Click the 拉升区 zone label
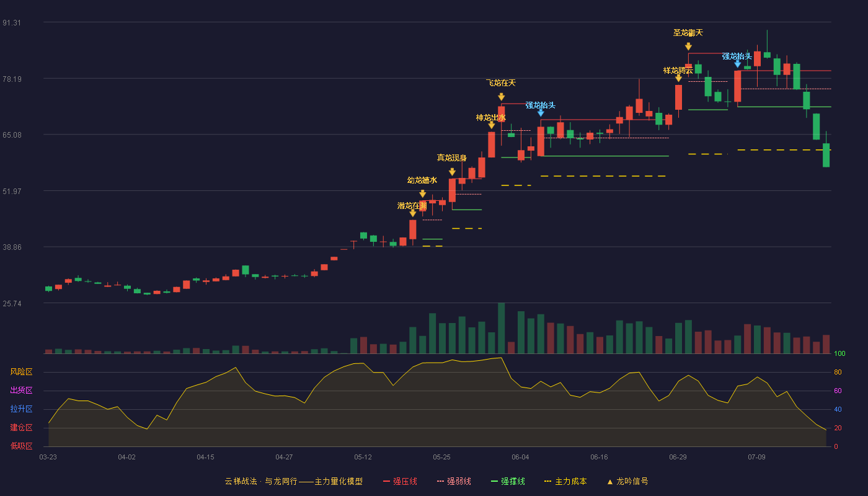The image size is (868, 496). click(21, 409)
